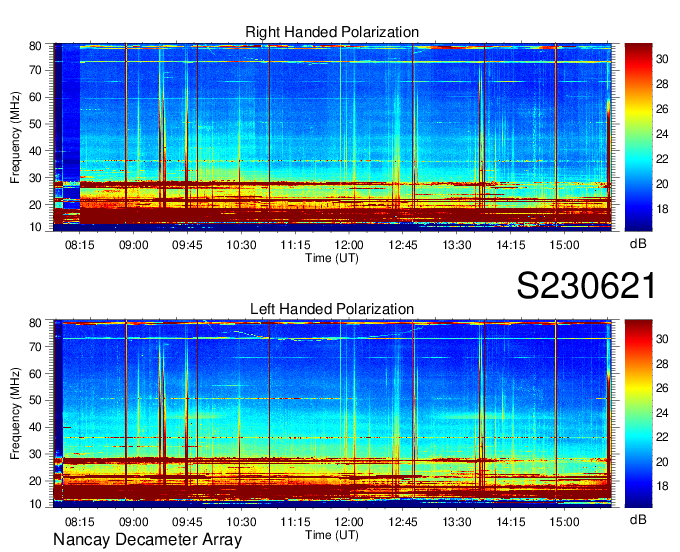680x552 pixels.
Task: Click the 50 MHz tick of right-handed plot
Action: (x=35, y=124)
